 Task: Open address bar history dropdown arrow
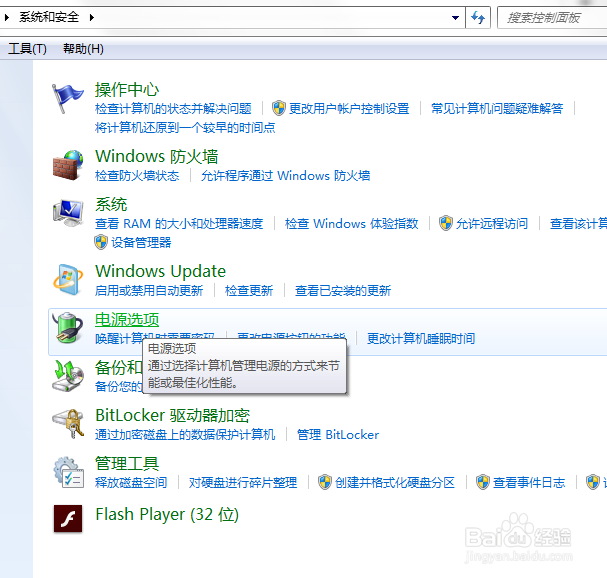(x=456, y=17)
